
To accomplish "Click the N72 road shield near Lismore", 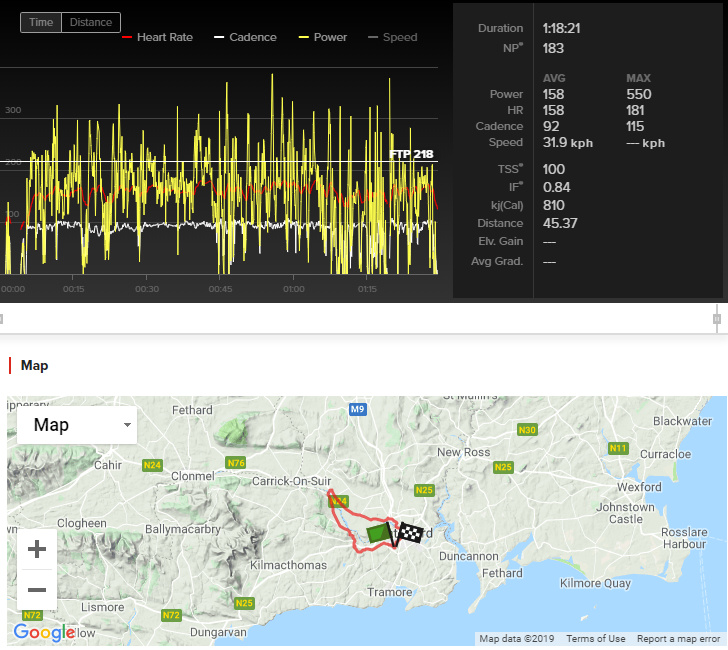I will (x=171, y=615).
